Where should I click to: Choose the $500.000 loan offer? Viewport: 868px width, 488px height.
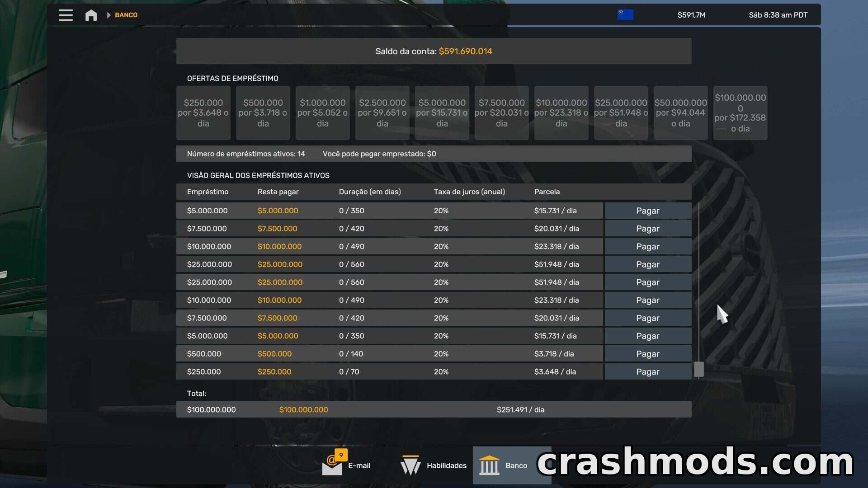coord(263,113)
